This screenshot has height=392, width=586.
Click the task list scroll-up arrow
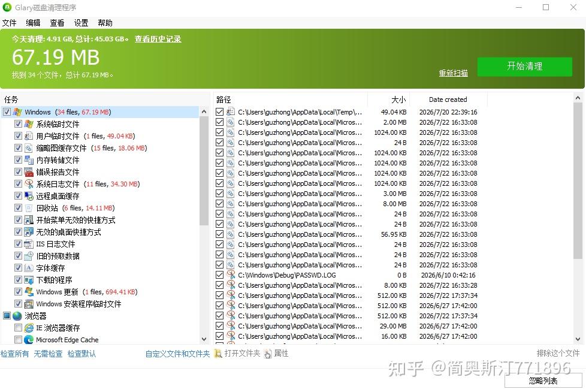coord(204,111)
